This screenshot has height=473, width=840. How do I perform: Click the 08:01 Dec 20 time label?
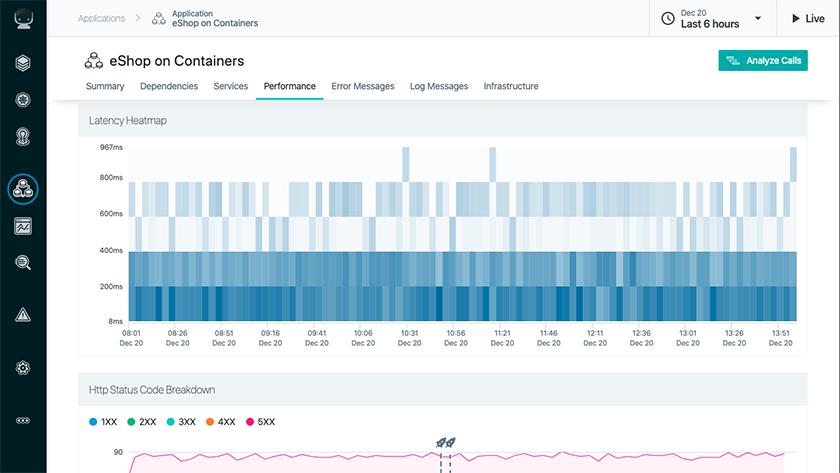coord(131,338)
